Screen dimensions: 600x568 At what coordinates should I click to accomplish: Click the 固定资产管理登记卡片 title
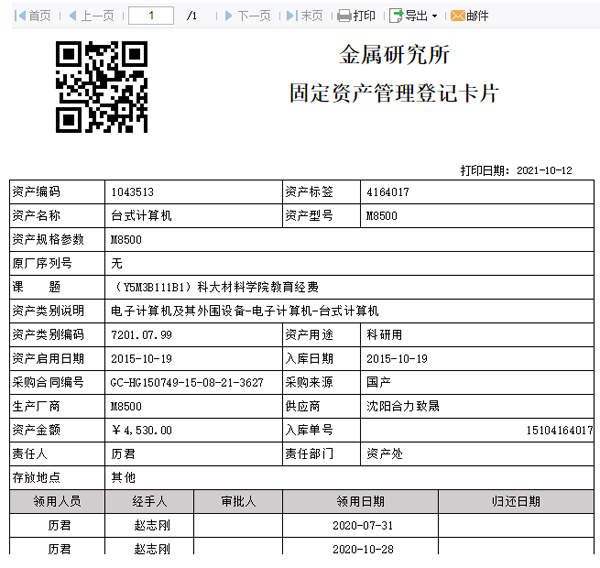393,94
